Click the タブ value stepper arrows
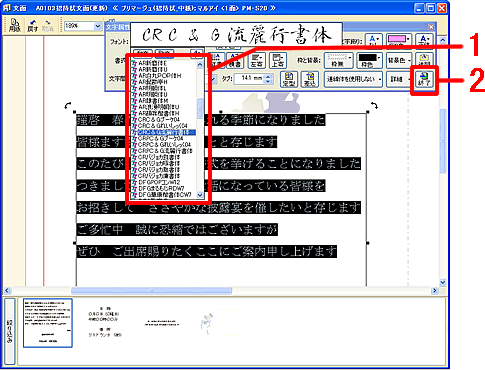485x370 pixels. [x=268, y=79]
